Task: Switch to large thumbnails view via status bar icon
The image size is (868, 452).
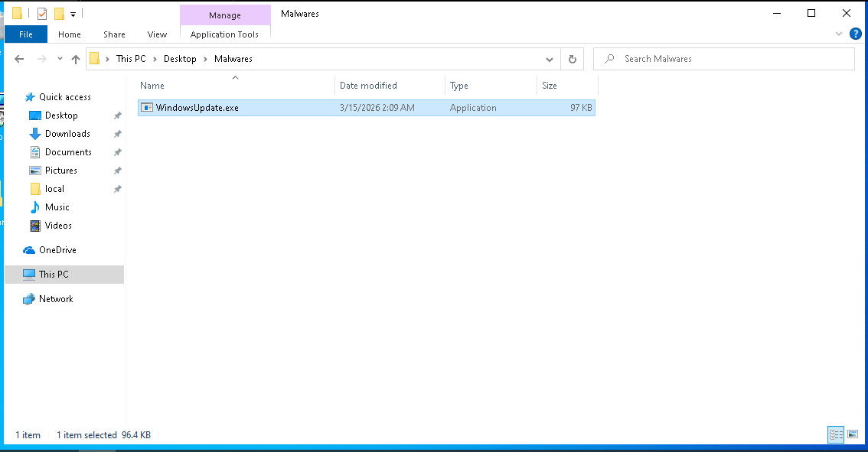Action: point(853,434)
